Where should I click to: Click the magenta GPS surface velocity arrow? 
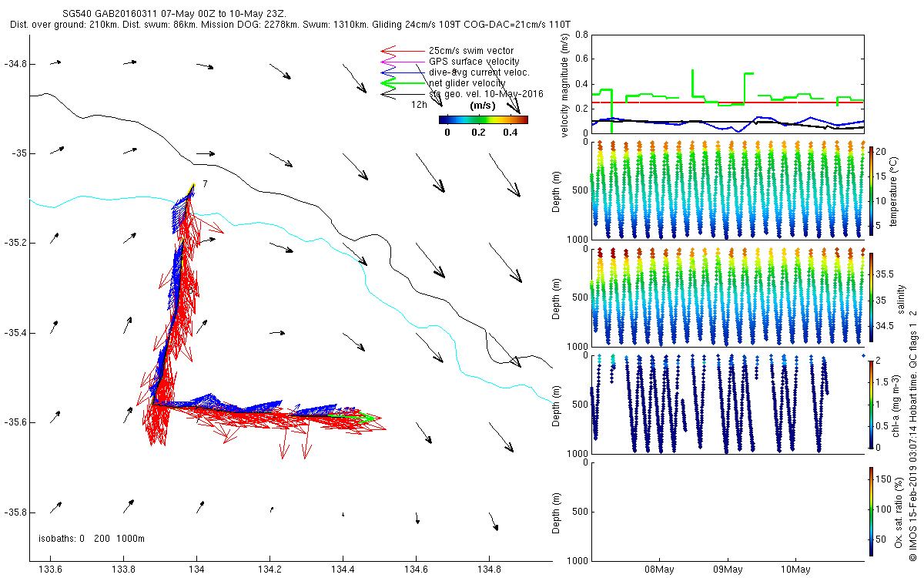[x=403, y=62]
